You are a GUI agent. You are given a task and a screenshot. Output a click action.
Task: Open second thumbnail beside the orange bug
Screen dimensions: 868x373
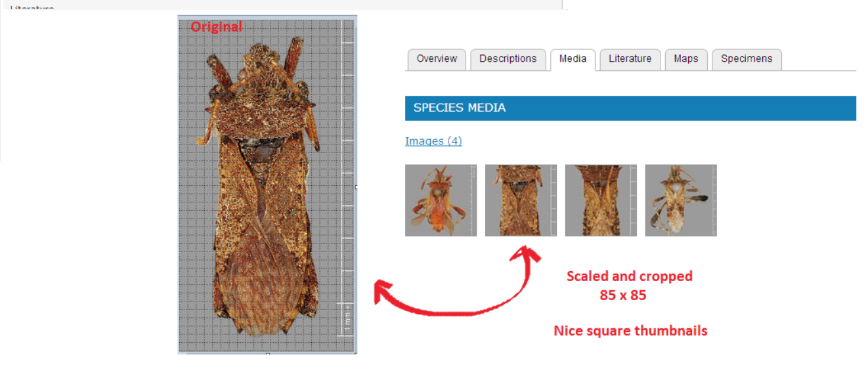point(521,200)
